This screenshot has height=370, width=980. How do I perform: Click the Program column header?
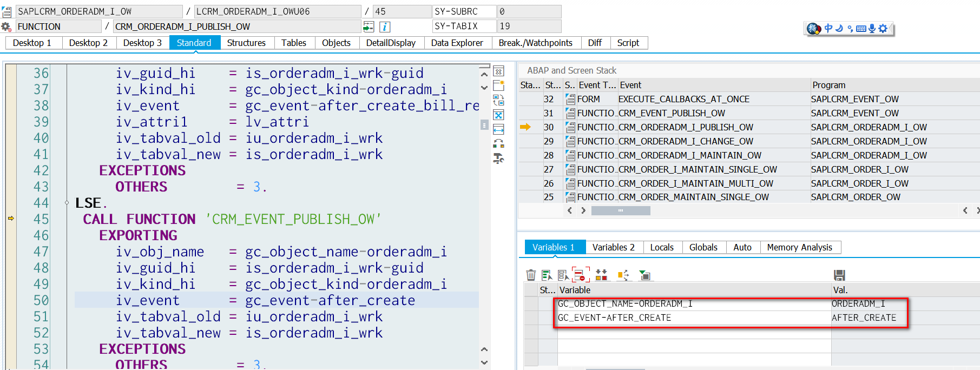tap(895, 85)
